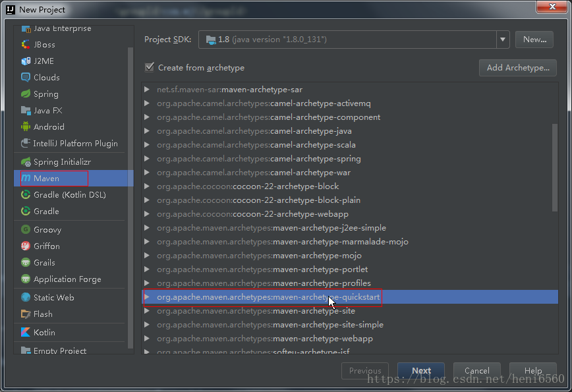Screen dimensions: 572x392
Task: Click the Previous button
Action: point(365,370)
